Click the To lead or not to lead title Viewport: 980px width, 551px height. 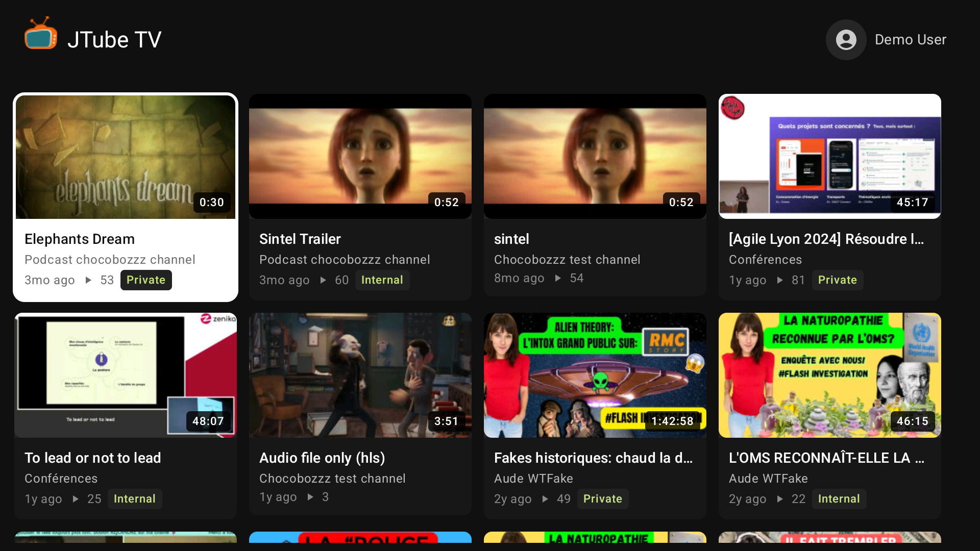click(93, 458)
